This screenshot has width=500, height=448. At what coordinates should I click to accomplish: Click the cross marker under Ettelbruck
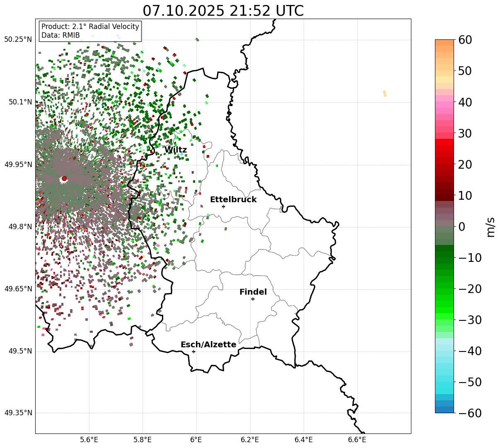(x=223, y=206)
